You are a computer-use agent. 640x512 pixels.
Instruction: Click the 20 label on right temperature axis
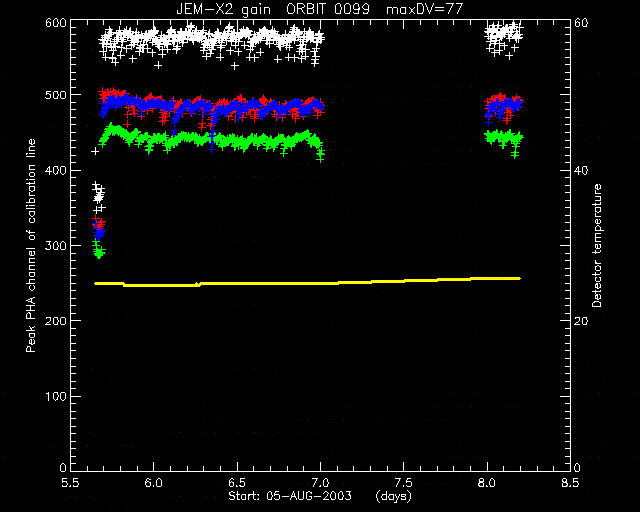click(581, 321)
